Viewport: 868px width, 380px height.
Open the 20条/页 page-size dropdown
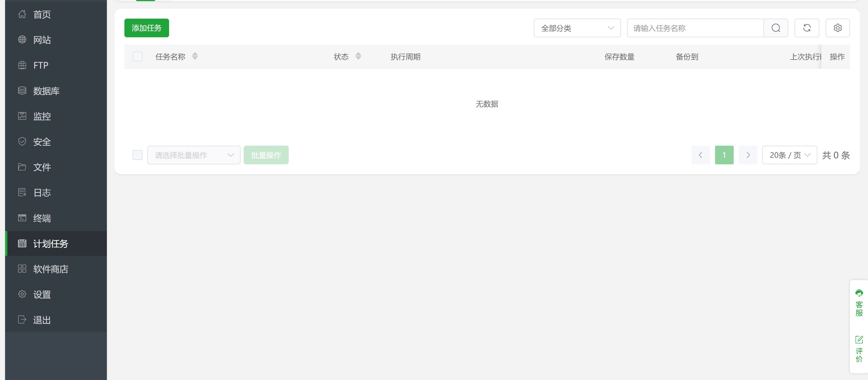point(789,155)
